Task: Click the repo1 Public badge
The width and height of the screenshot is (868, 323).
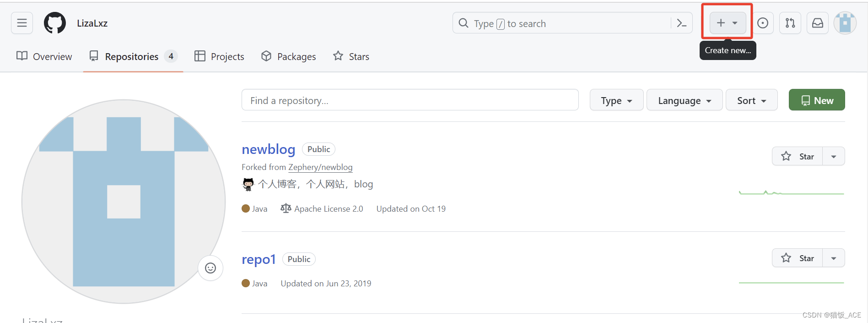Action: (x=299, y=259)
